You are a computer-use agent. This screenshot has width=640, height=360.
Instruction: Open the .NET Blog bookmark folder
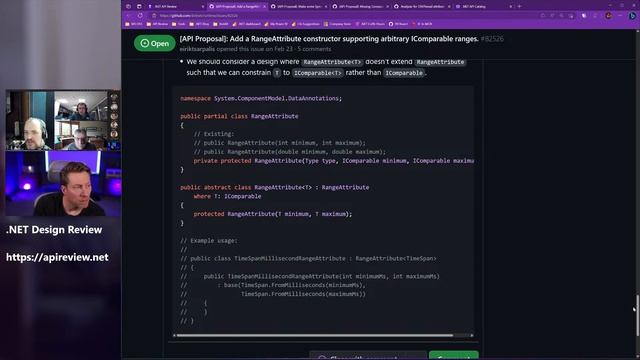coord(200,24)
